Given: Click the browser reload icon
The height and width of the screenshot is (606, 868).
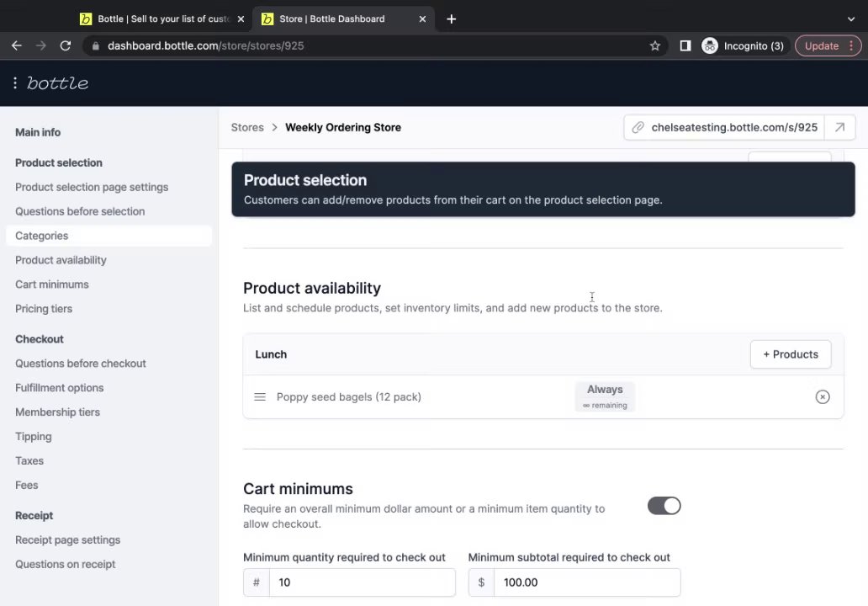Looking at the screenshot, I should coord(66,45).
